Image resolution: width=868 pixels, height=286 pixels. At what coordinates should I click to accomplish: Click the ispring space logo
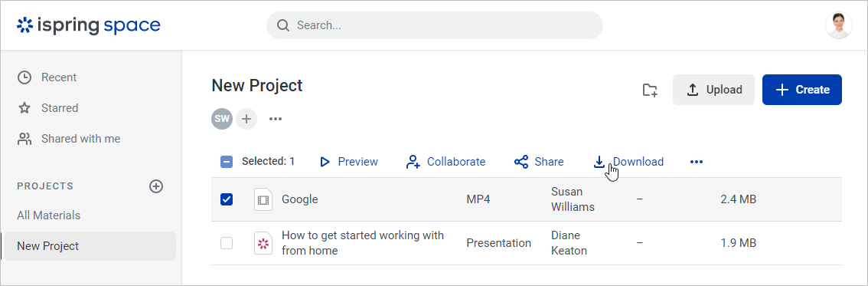(89, 25)
